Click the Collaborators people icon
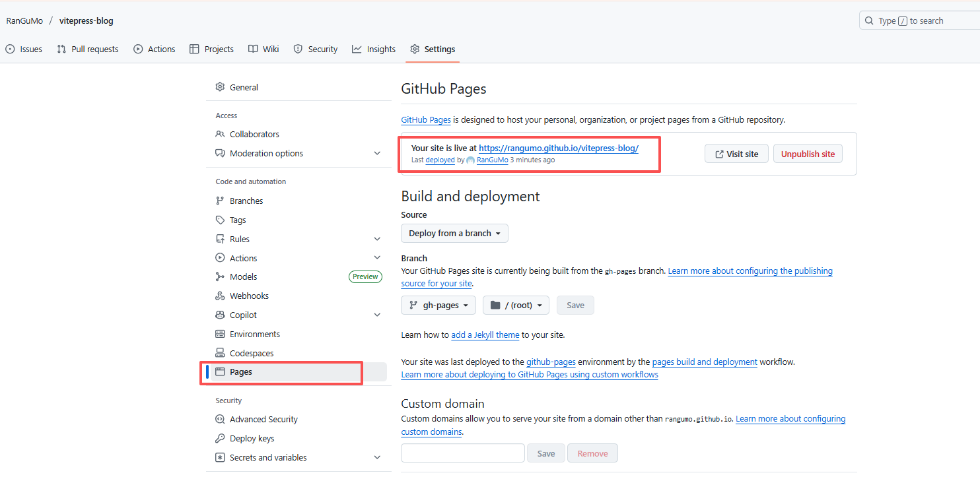 (x=221, y=134)
